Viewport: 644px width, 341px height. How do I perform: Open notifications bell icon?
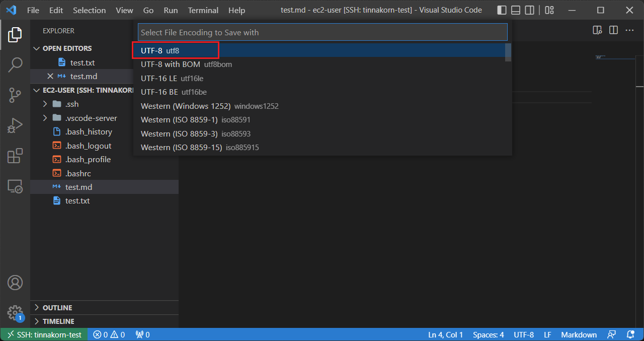click(630, 334)
